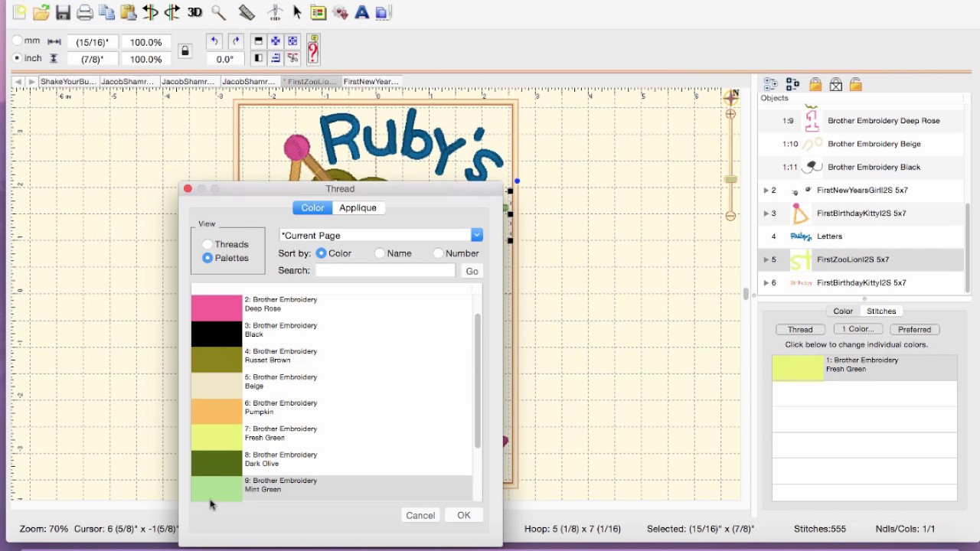
Task: Click the canvas zoom slider handle
Action: pos(730,179)
